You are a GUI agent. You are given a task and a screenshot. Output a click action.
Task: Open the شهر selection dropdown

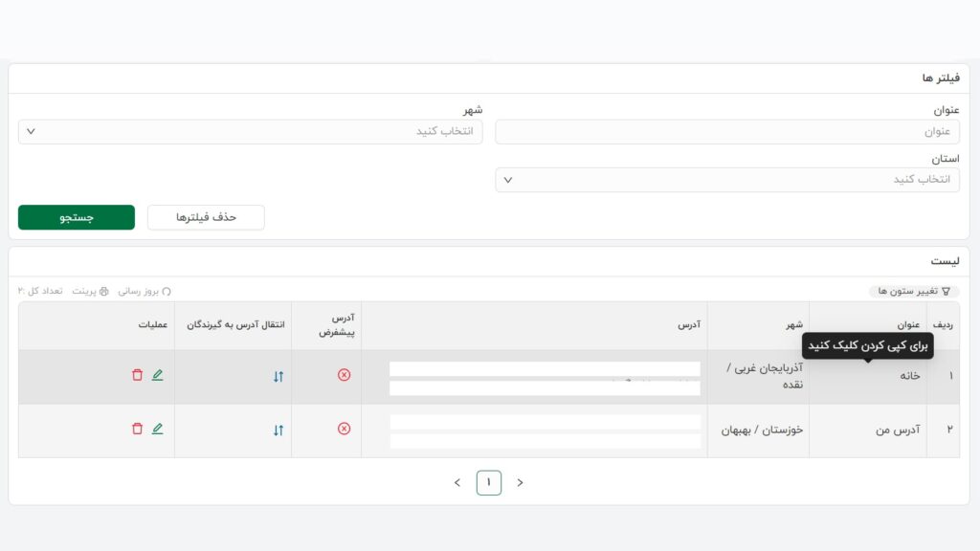click(251, 131)
